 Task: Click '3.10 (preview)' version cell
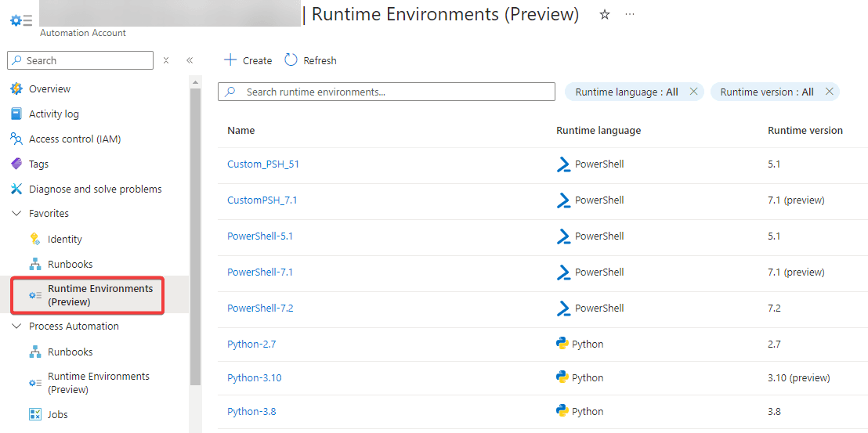click(x=799, y=378)
